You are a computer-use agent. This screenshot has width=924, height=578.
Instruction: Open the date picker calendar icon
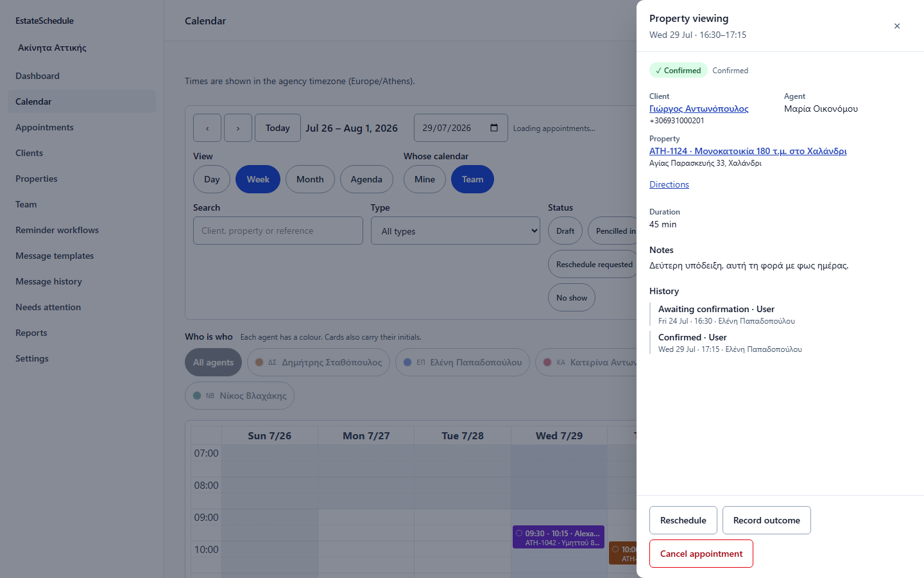pyautogui.click(x=493, y=128)
